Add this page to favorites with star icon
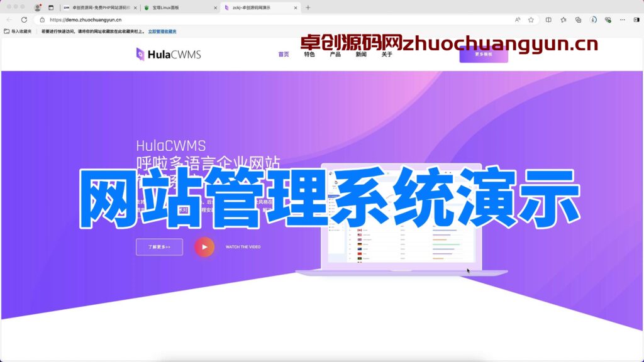The height and width of the screenshot is (362, 644). [x=531, y=19]
